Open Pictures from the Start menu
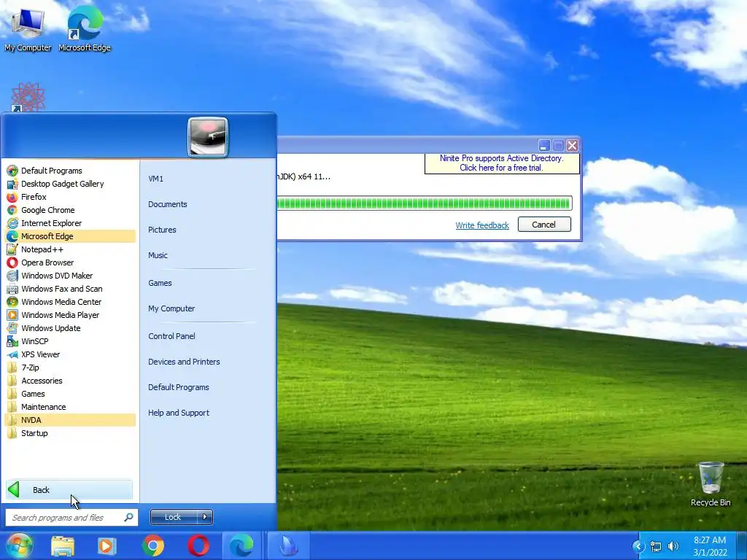Viewport: 747px width, 560px height. [162, 230]
